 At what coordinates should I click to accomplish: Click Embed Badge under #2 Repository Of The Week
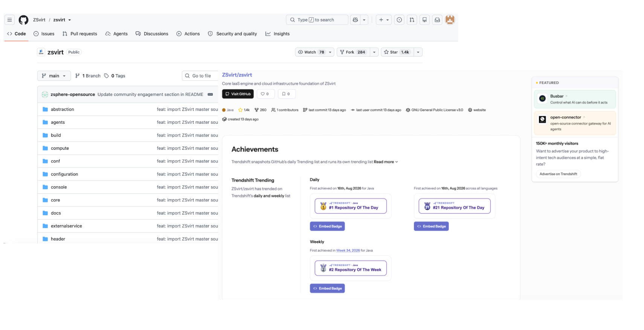click(327, 288)
